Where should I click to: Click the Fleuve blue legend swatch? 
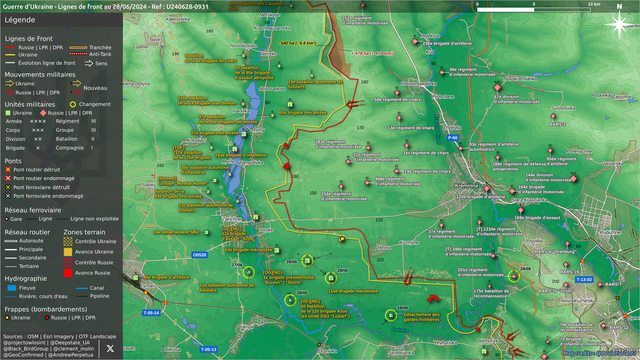coord(12,288)
